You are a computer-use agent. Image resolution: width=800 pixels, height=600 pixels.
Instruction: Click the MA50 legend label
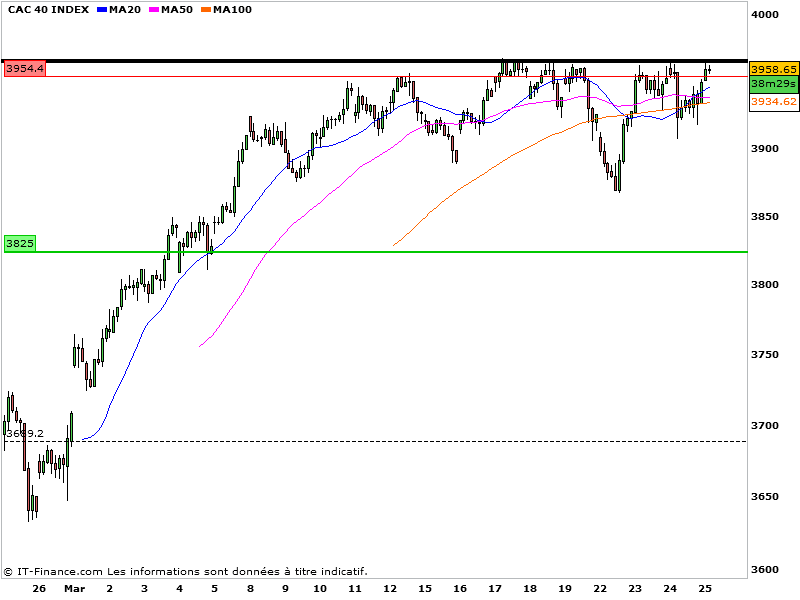point(177,10)
